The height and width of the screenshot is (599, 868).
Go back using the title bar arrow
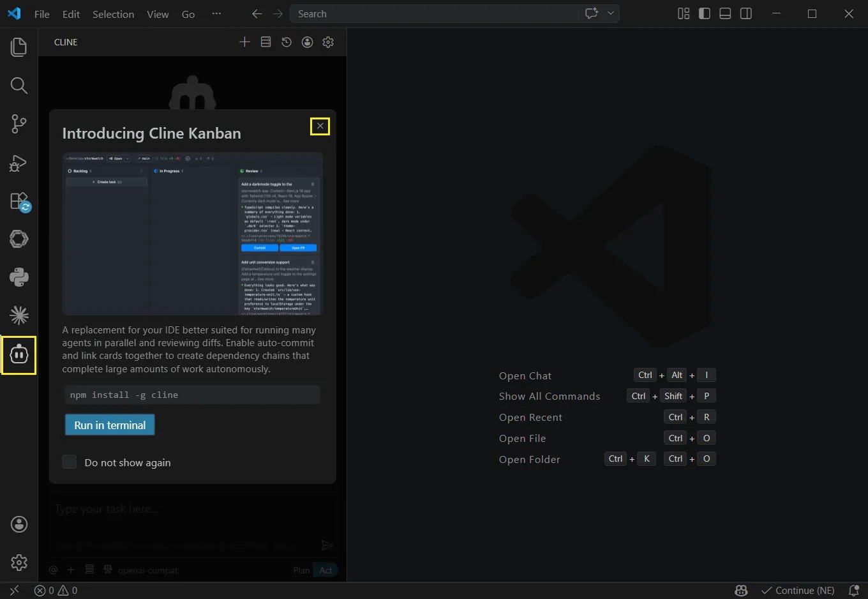[x=257, y=13]
